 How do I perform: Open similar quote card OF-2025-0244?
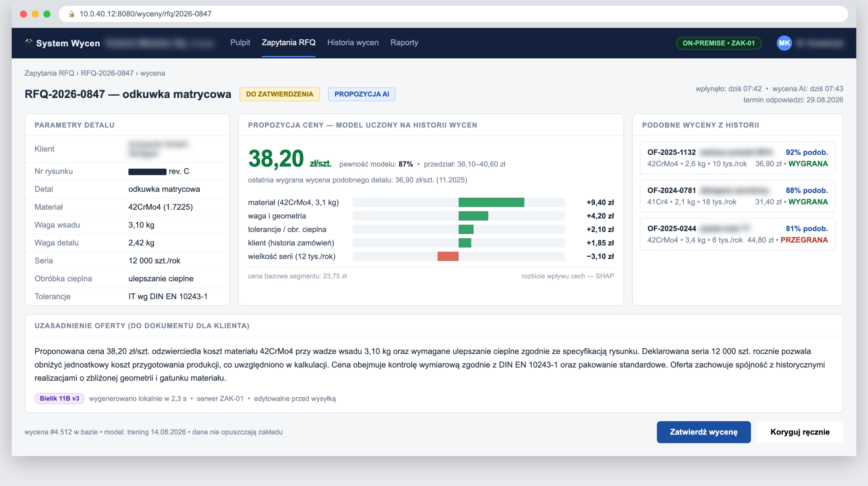click(737, 234)
